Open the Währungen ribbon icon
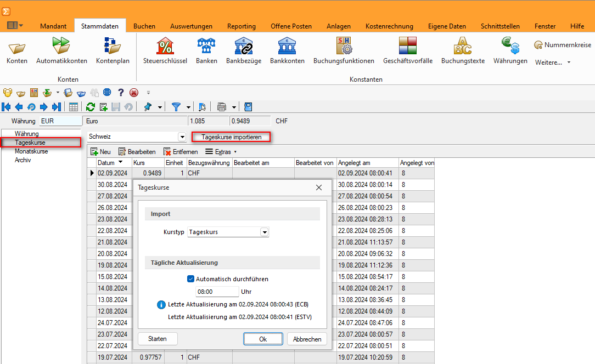This screenshot has width=595, height=364. pyautogui.click(x=510, y=51)
